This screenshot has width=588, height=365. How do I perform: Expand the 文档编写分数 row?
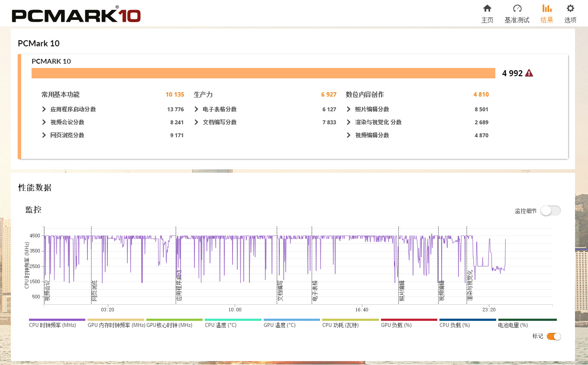tap(196, 122)
